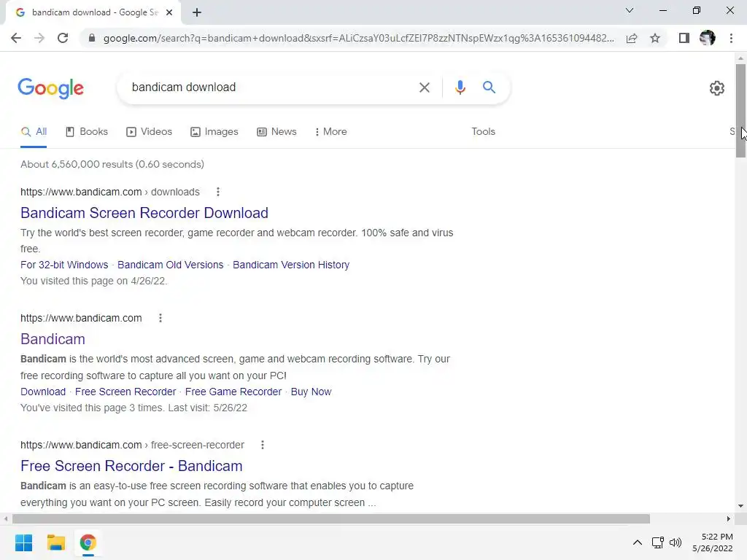Click the horizontal scrollbar thumb
The height and width of the screenshot is (560, 747).
(331, 518)
